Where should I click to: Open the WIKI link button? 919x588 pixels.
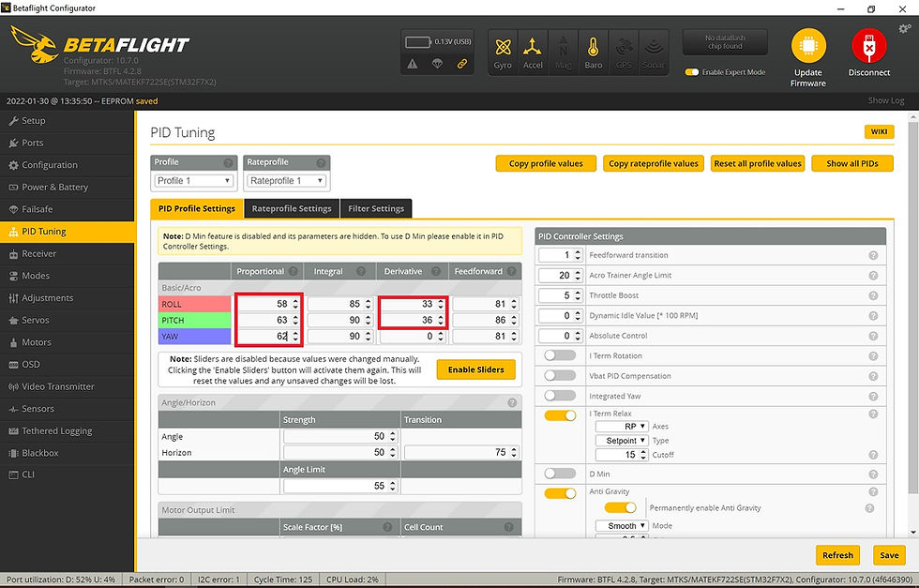click(x=879, y=132)
